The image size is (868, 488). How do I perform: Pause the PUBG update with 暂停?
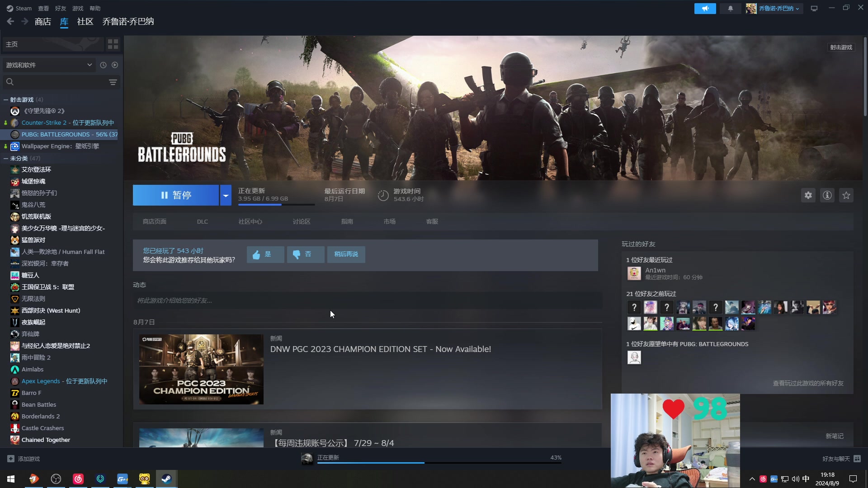[176, 195]
